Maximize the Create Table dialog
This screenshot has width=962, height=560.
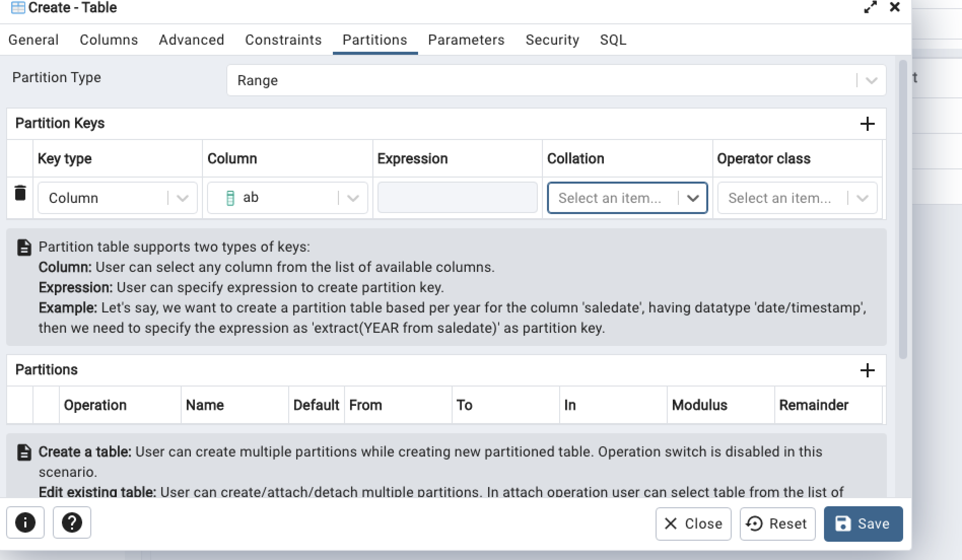click(x=871, y=8)
